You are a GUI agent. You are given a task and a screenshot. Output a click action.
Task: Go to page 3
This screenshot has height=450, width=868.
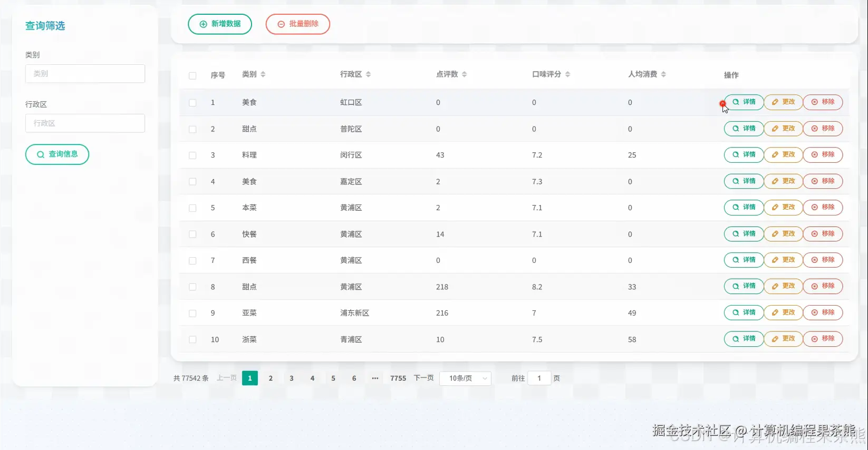click(291, 378)
